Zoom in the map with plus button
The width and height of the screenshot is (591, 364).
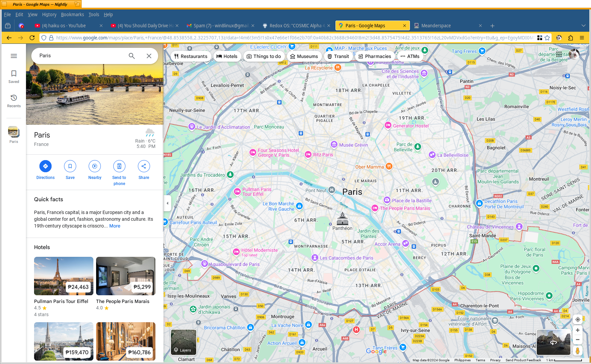578,330
